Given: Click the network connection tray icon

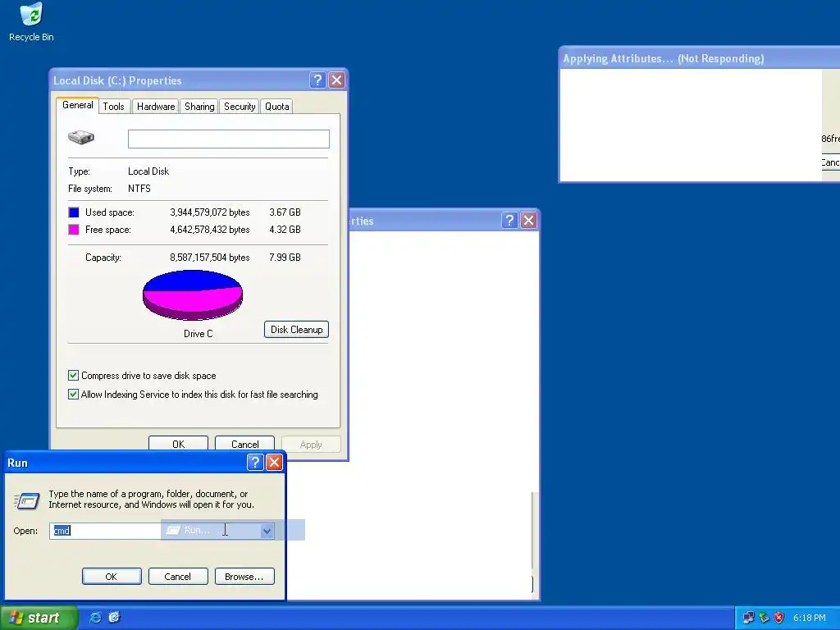Looking at the screenshot, I should [x=748, y=619].
